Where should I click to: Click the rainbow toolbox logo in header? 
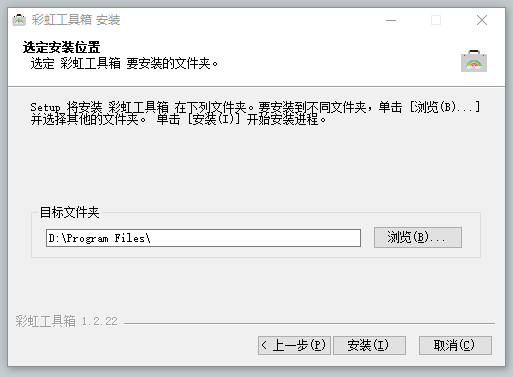click(474, 61)
